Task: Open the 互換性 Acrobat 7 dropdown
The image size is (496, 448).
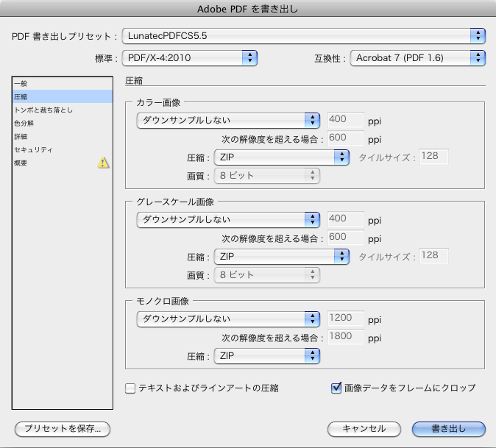Action: pyautogui.click(x=417, y=58)
